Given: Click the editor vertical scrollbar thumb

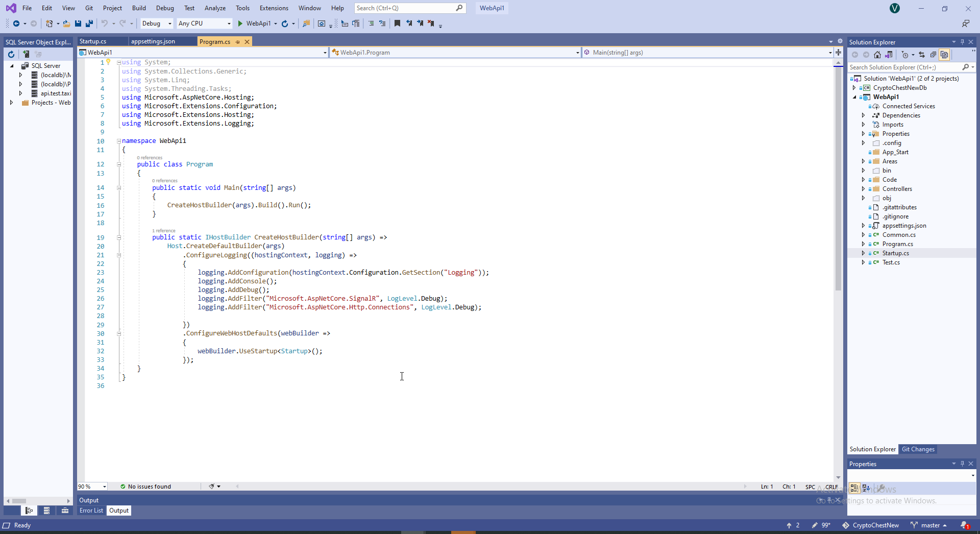Looking at the screenshot, I should [x=838, y=179].
